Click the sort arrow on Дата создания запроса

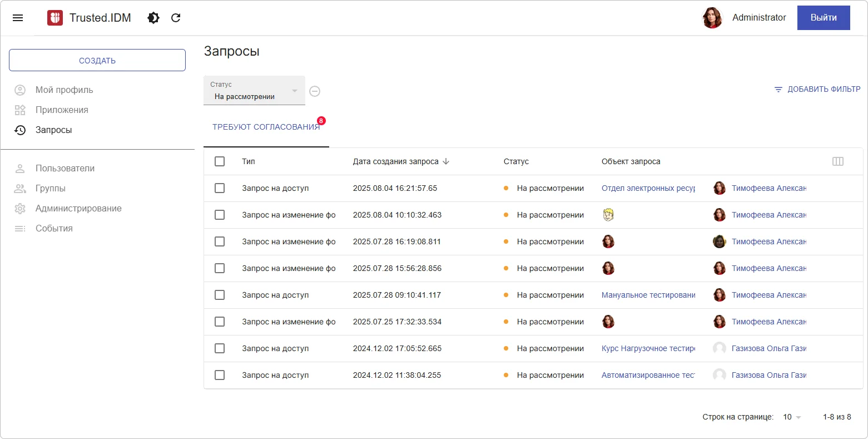(446, 161)
